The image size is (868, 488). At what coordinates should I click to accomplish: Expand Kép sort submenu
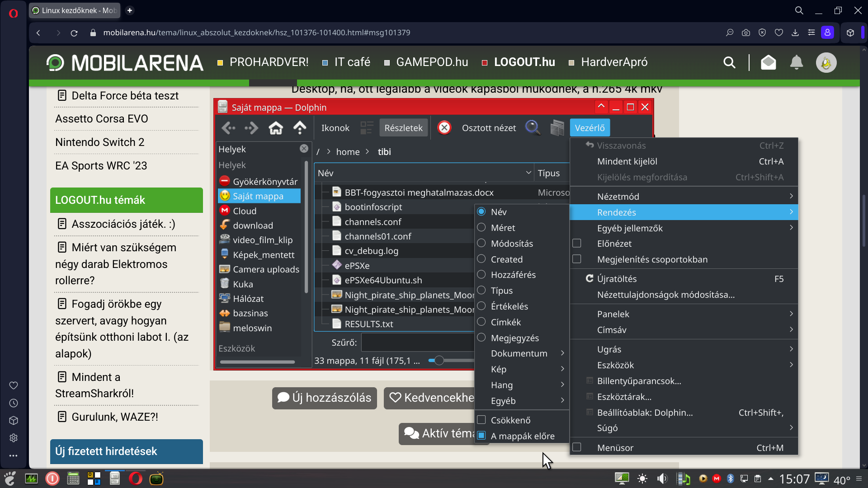pyautogui.click(x=522, y=369)
